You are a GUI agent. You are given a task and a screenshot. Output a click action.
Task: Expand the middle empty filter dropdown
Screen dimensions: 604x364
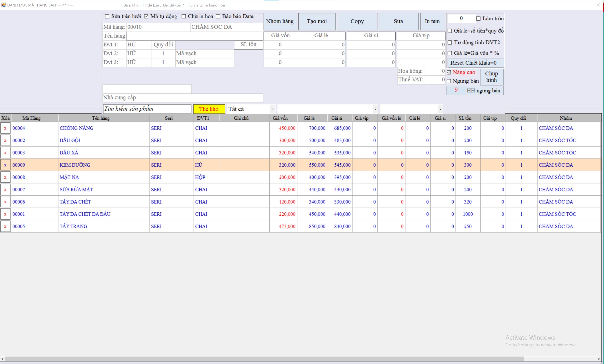click(375, 109)
